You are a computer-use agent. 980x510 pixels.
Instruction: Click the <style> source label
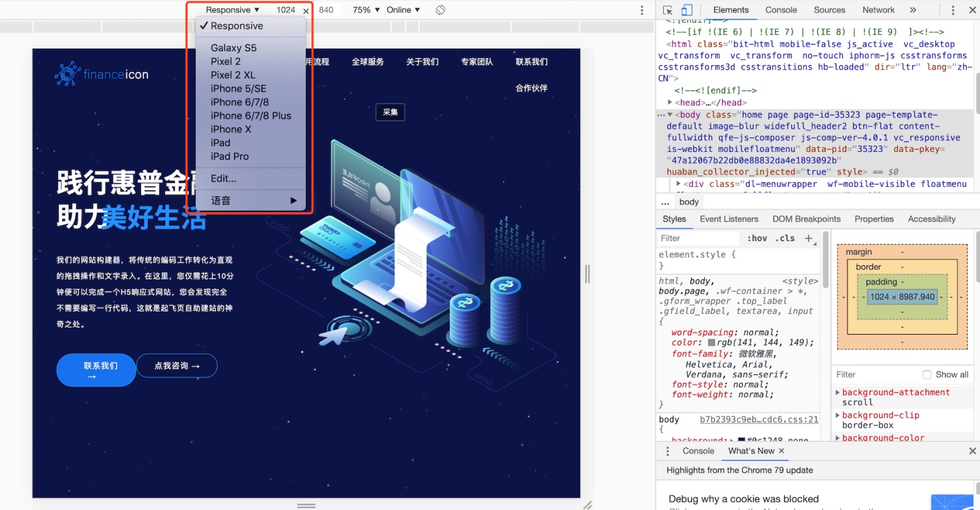[x=800, y=280]
